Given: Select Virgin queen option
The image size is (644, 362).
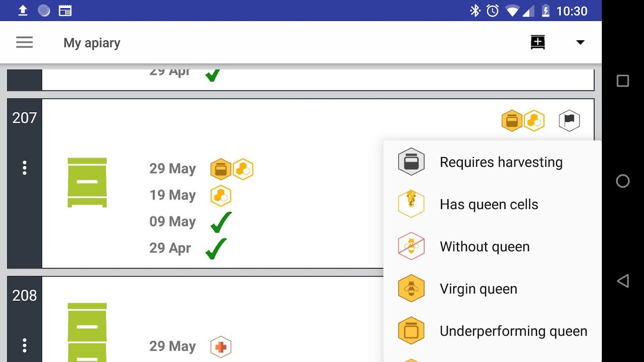Looking at the screenshot, I should point(493,289).
